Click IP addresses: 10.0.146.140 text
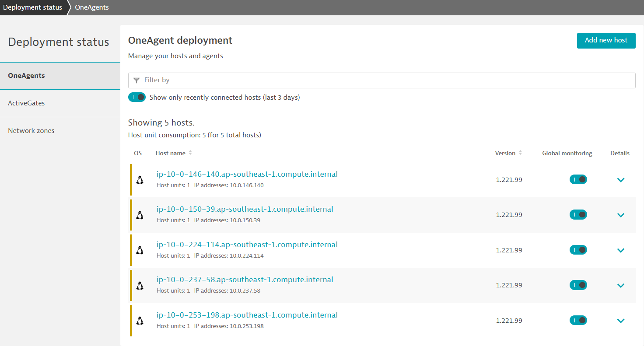644x346 pixels. (229, 185)
